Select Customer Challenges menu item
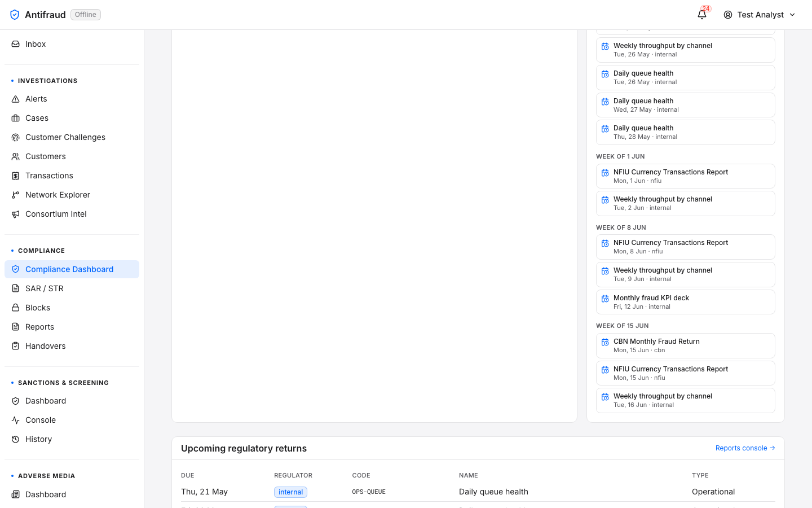812x508 pixels. 72,137
